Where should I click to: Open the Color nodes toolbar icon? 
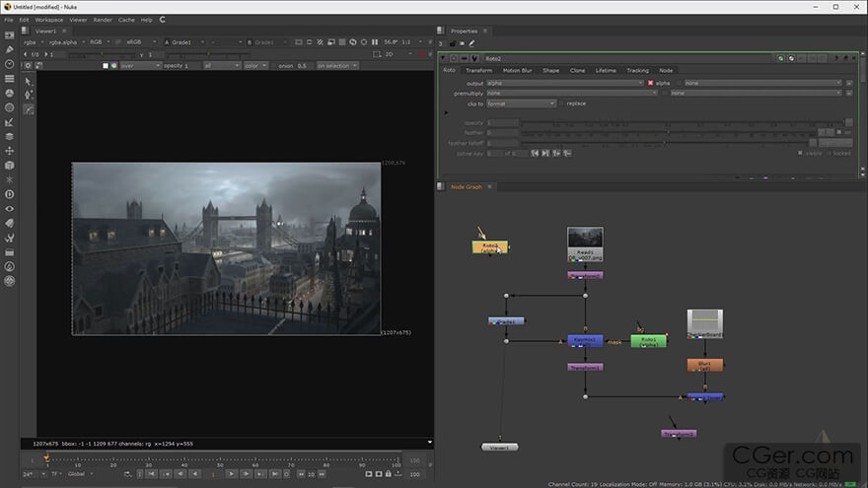[x=10, y=93]
